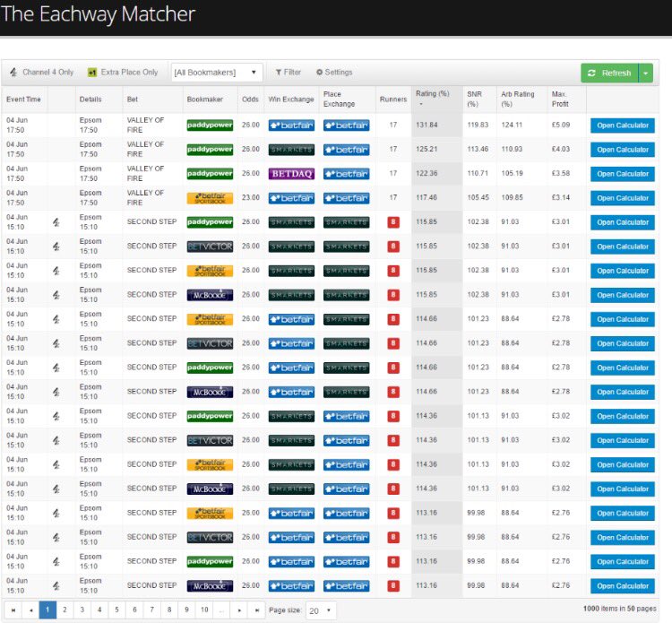Sort by the Event Time column header
Image resolution: width=672 pixels, height=623 pixels.
pos(23,99)
